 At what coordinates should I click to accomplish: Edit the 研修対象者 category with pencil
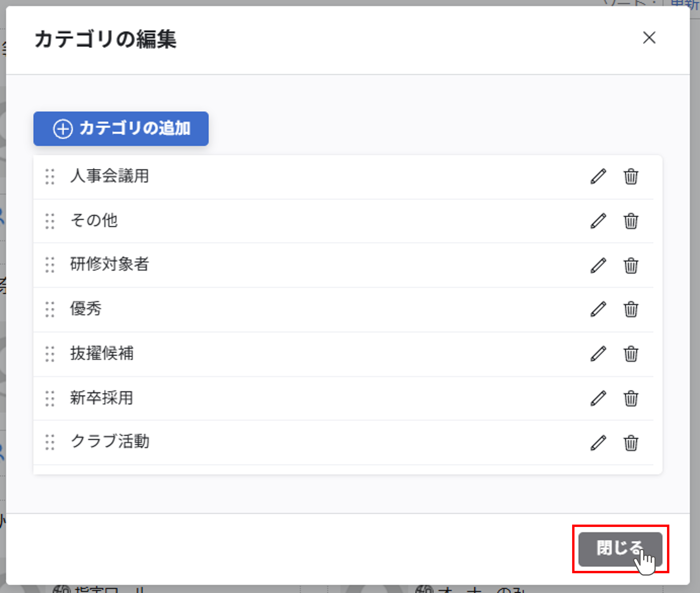[x=598, y=266]
